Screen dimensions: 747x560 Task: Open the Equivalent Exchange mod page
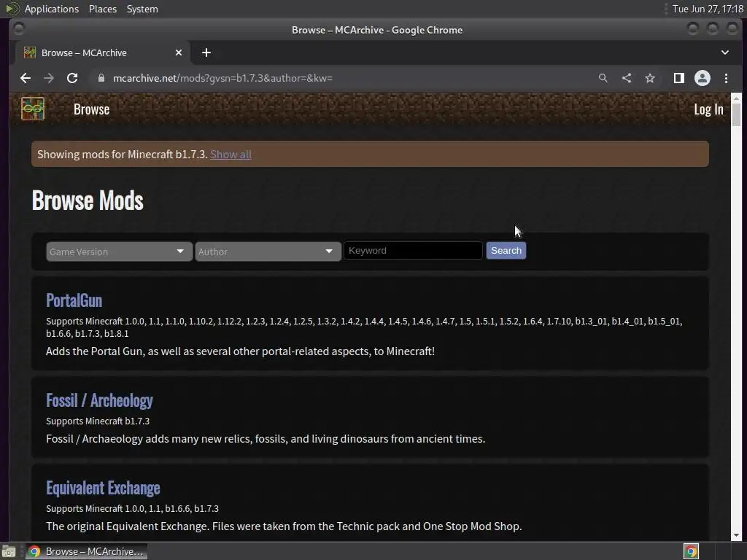[103, 488]
